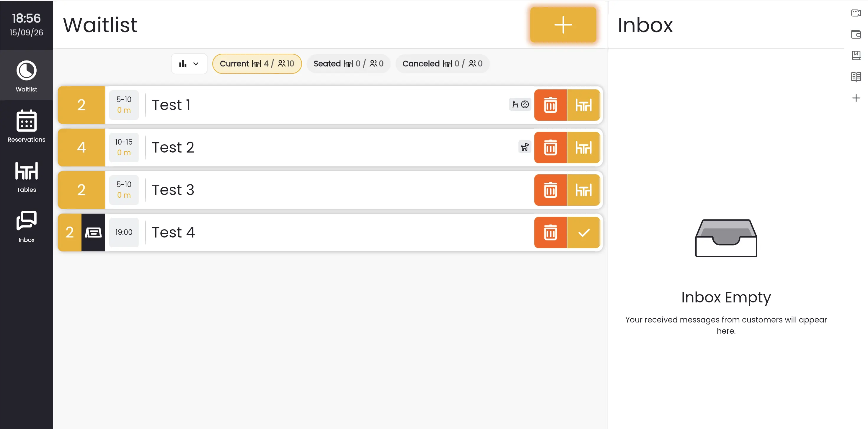Confirm Test 4 with the checkmark button
Image resolution: width=868 pixels, height=429 pixels.
(x=583, y=232)
